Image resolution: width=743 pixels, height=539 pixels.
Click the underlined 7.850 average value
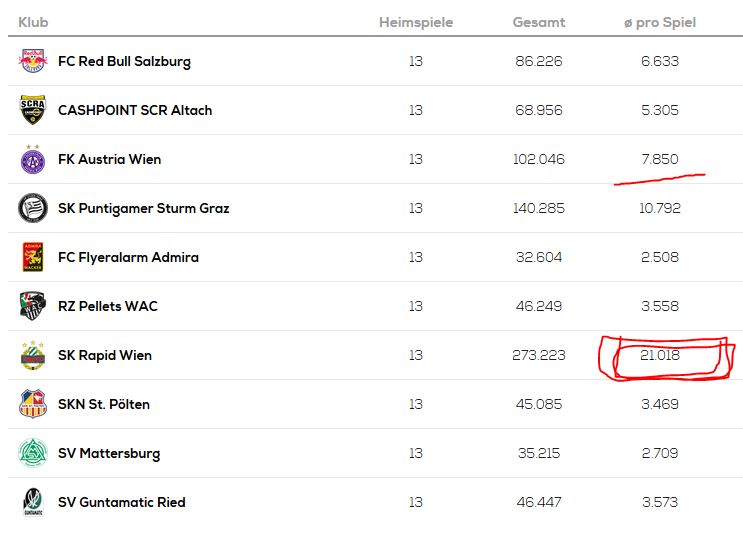[660, 159]
